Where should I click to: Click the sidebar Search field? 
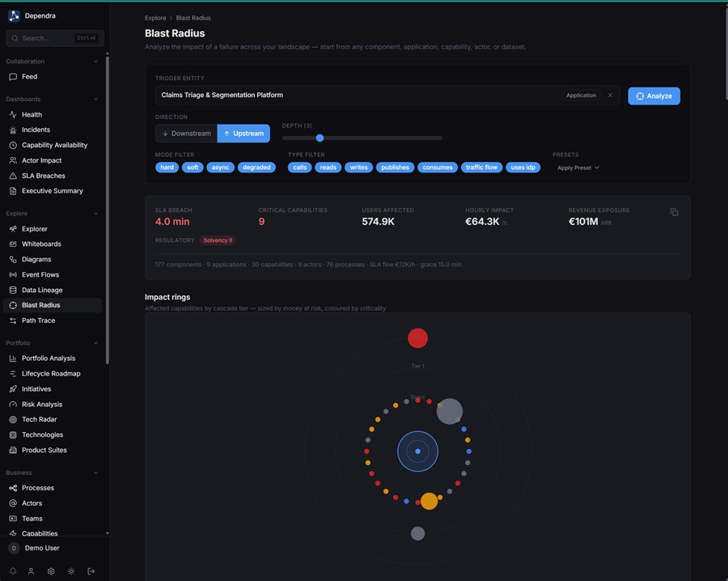(x=55, y=38)
